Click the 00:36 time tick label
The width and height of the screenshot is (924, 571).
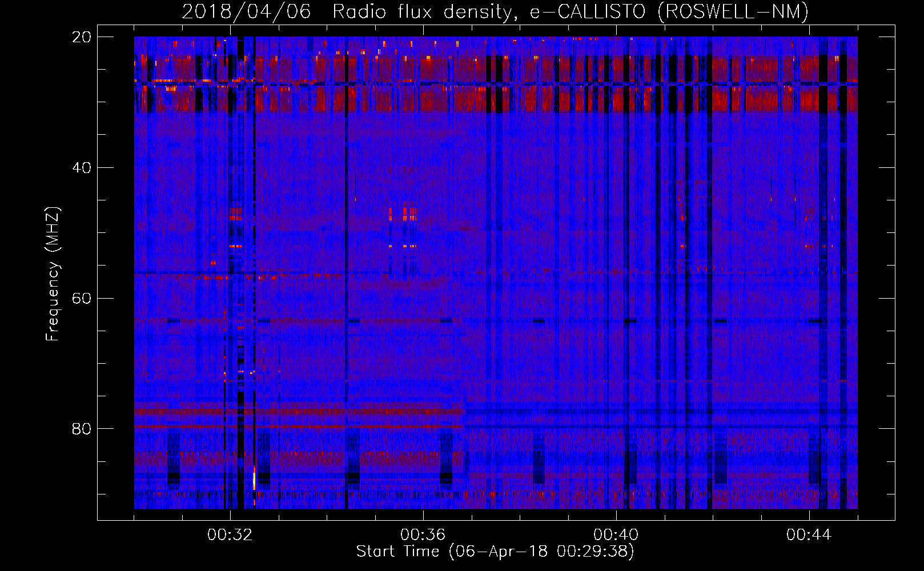click(423, 534)
